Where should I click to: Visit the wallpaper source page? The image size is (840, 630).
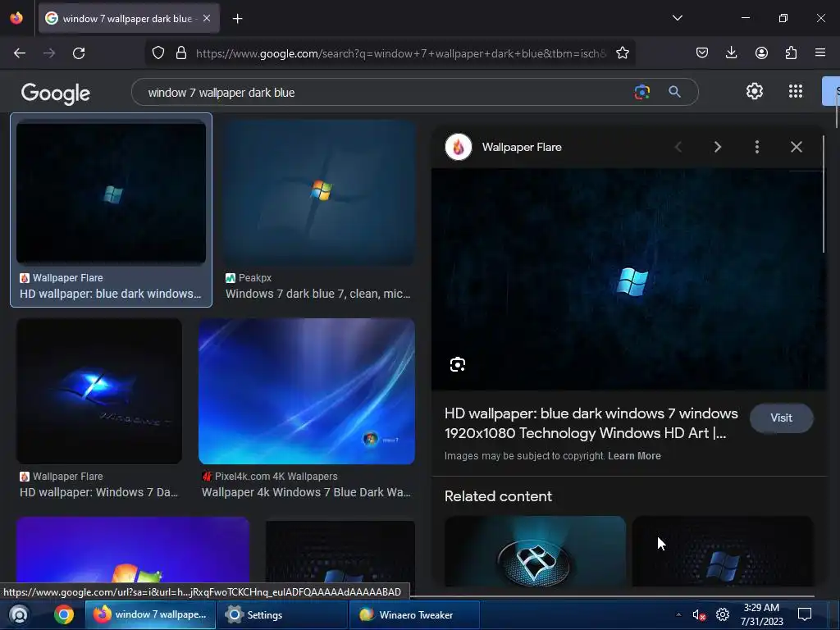(781, 418)
